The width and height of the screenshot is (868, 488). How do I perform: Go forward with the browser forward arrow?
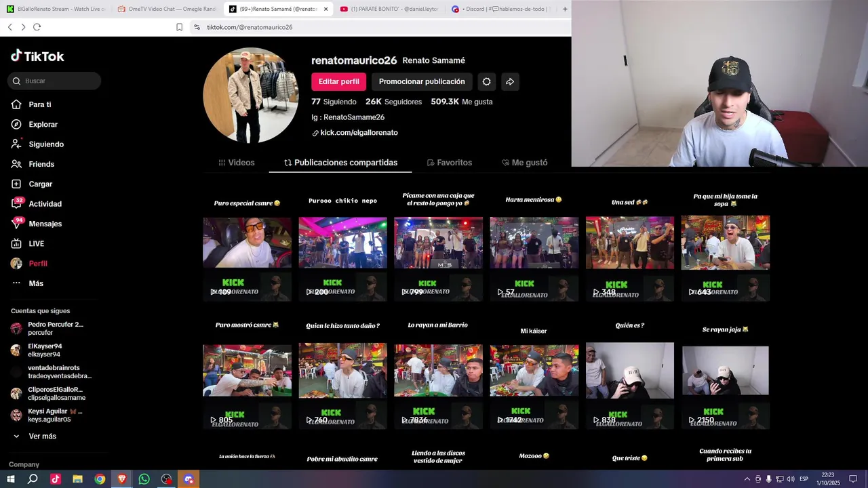point(23,27)
